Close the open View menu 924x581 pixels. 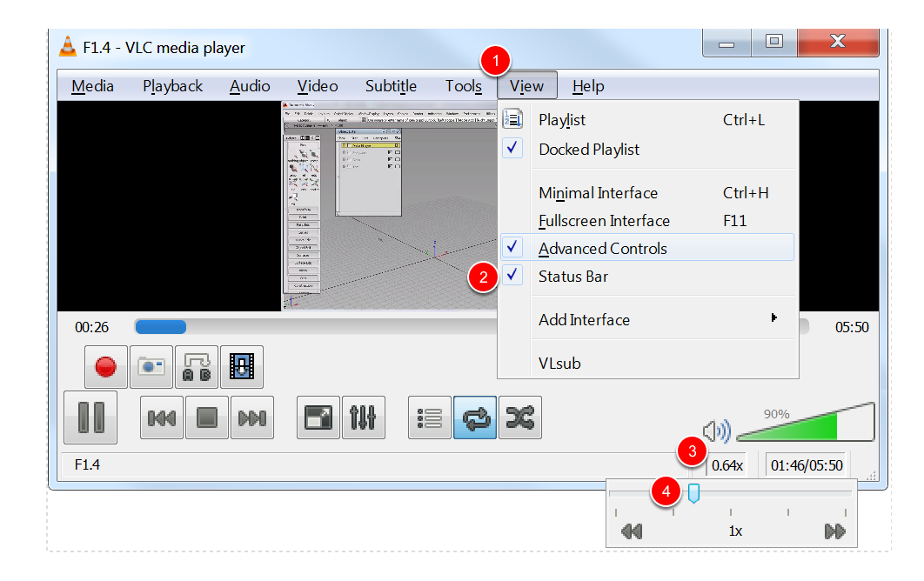coord(527,86)
